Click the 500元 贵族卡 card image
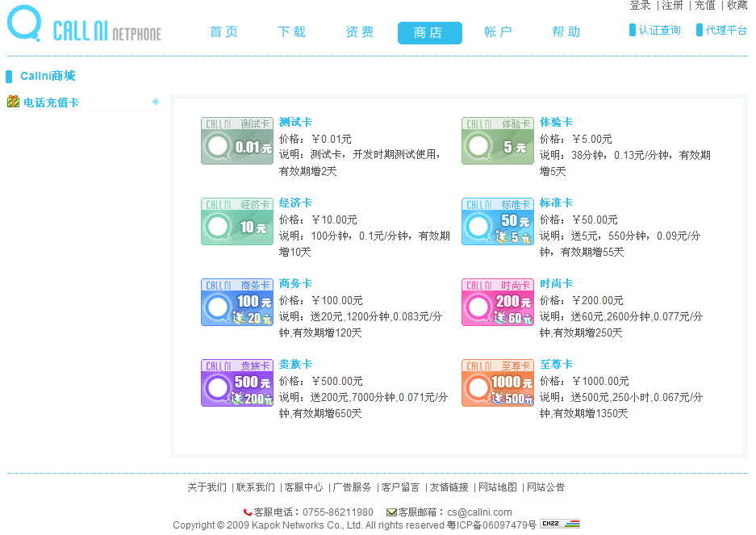The width and height of the screenshot is (756, 535). (237, 382)
